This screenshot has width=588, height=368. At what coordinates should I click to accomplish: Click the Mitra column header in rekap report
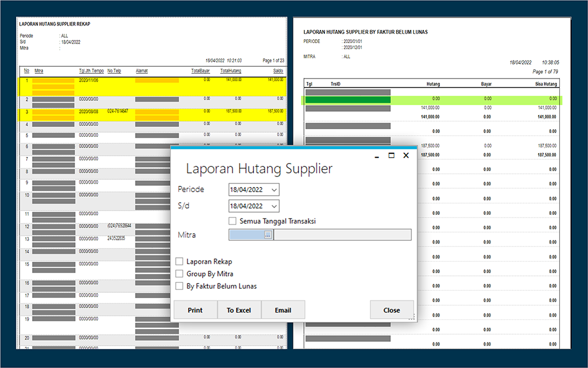coord(39,70)
